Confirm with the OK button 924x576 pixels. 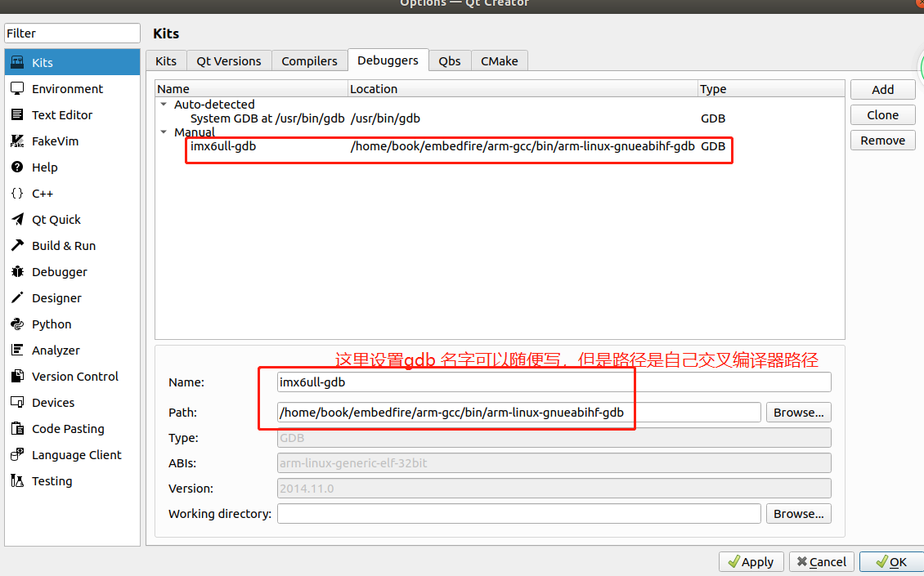click(x=891, y=562)
